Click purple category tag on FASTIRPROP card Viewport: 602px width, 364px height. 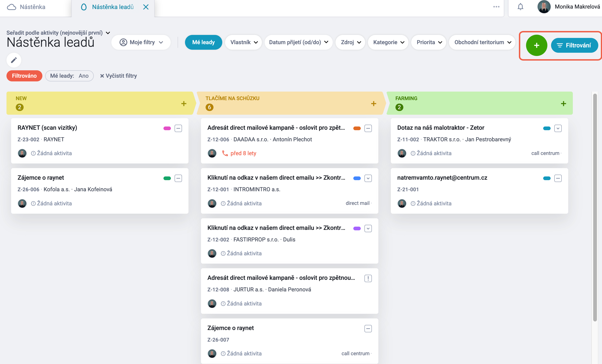[357, 228]
